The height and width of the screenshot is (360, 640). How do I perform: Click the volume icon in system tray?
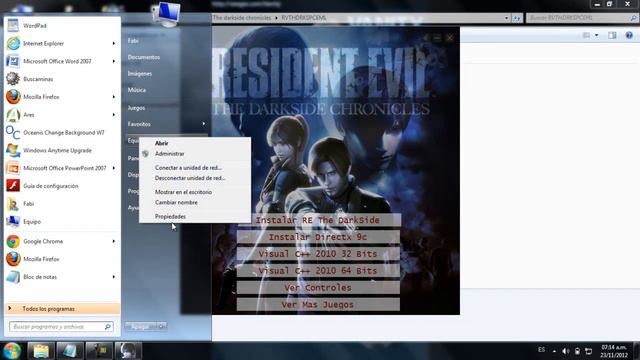pyautogui.click(x=565, y=351)
